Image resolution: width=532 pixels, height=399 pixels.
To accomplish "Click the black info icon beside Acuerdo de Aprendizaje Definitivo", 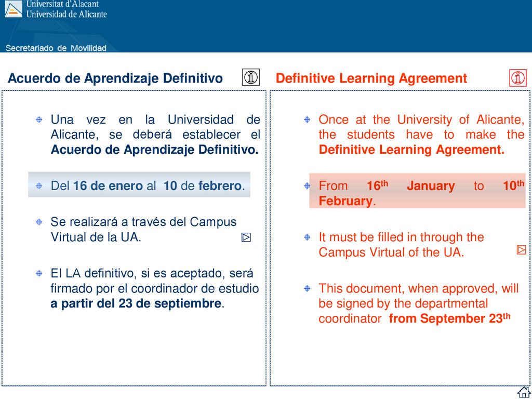I will pos(251,77).
